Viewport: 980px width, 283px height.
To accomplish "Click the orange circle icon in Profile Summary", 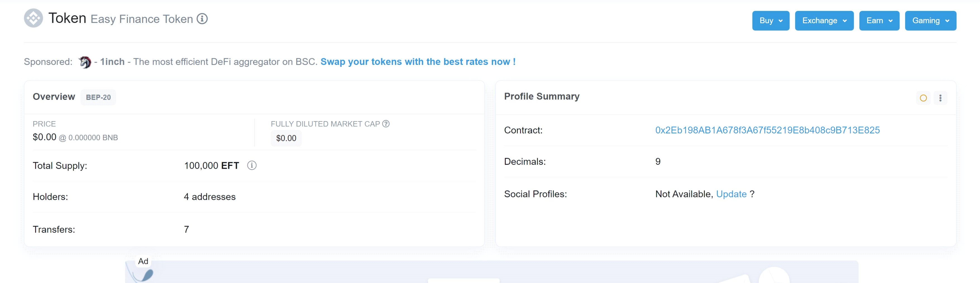I will coord(923,98).
